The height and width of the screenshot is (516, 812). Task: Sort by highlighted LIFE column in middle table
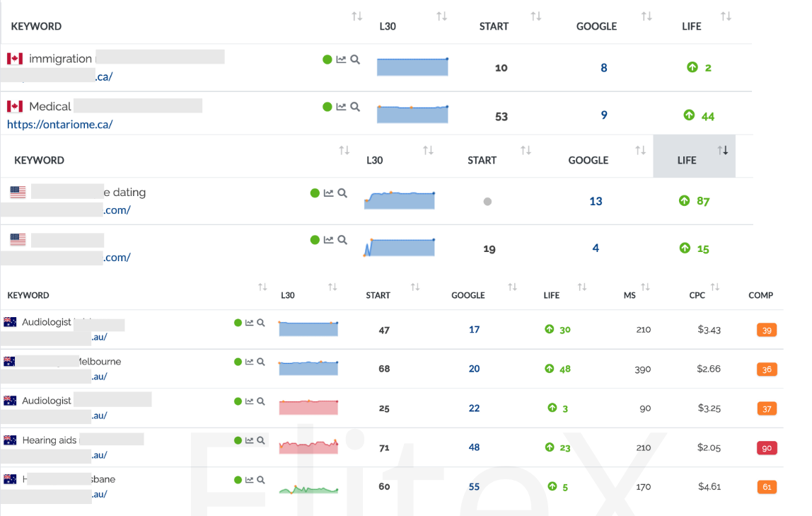pos(723,150)
